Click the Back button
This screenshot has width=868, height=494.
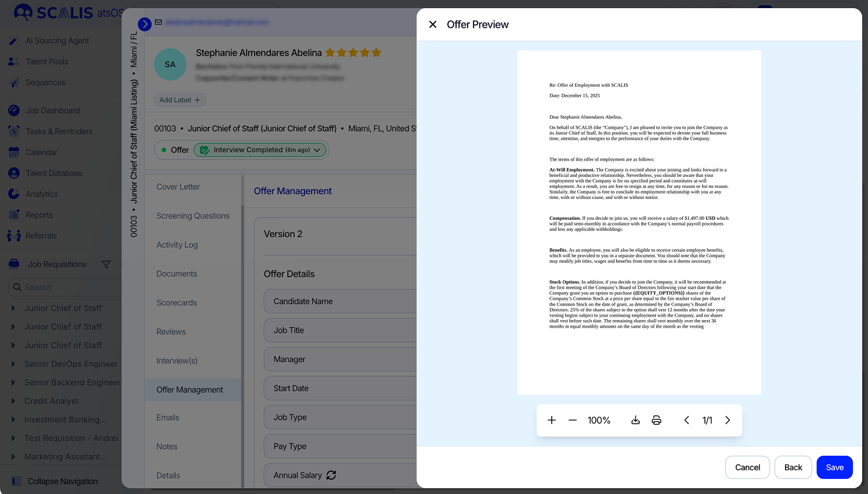coord(793,467)
